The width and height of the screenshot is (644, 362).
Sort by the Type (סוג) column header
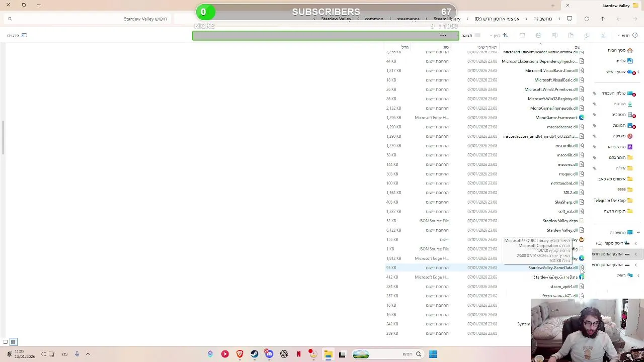click(446, 47)
